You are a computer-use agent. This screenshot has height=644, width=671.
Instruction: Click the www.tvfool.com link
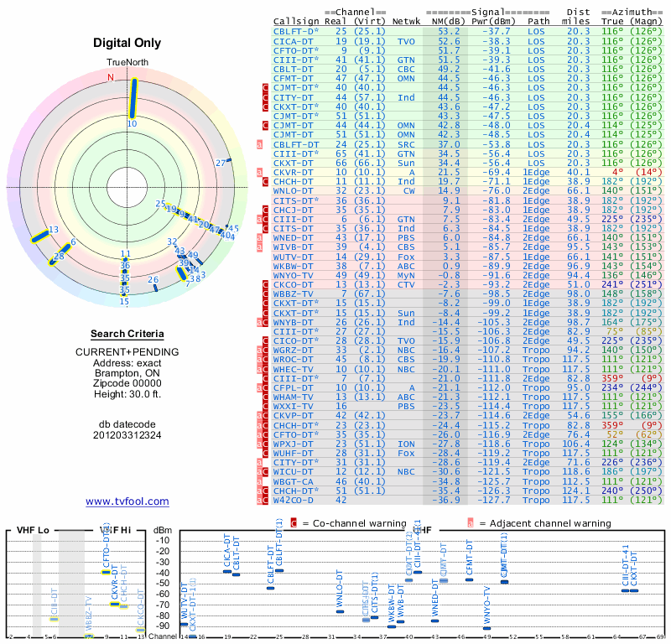127,501
